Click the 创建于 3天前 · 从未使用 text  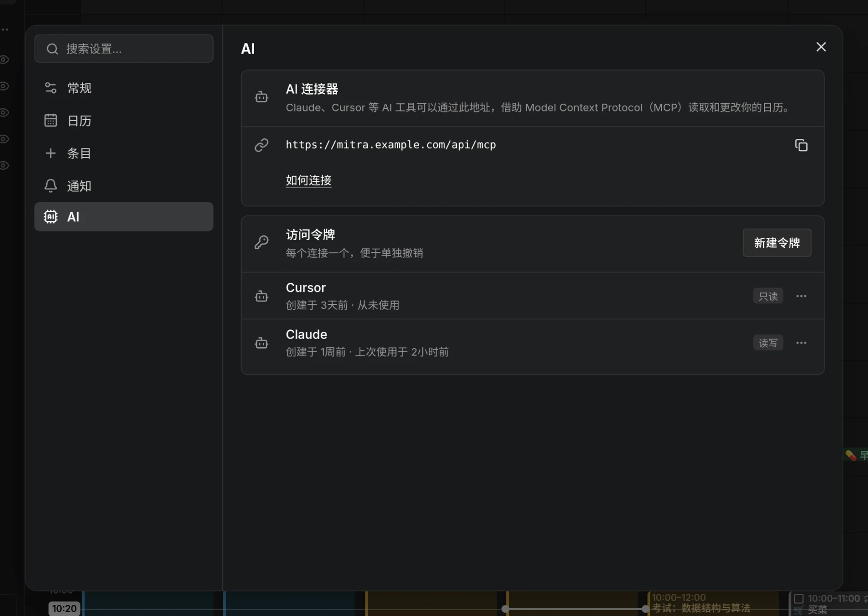(342, 305)
